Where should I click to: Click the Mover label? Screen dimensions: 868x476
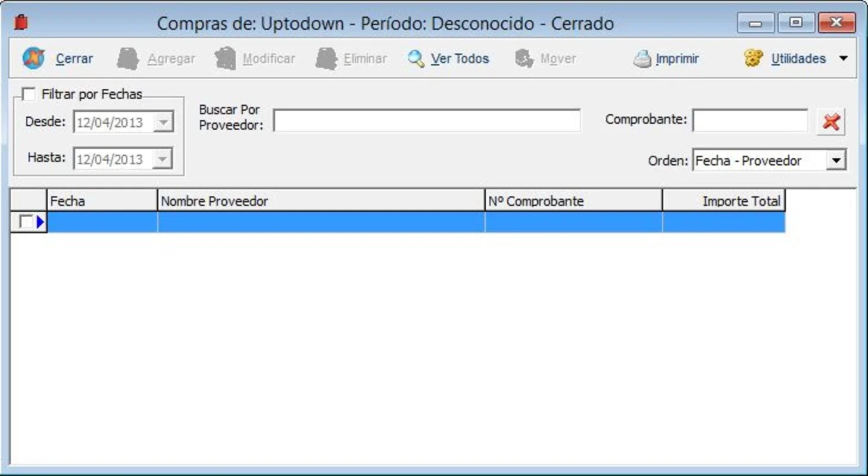(558, 59)
